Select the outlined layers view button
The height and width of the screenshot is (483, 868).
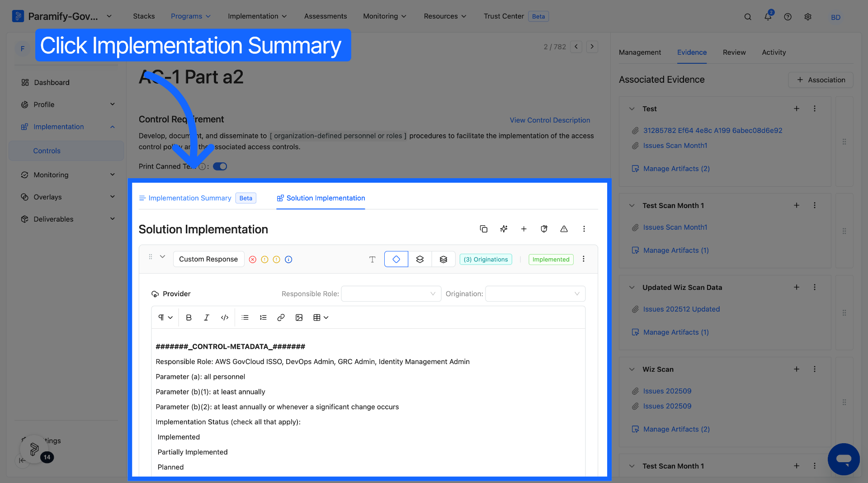[x=420, y=259]
